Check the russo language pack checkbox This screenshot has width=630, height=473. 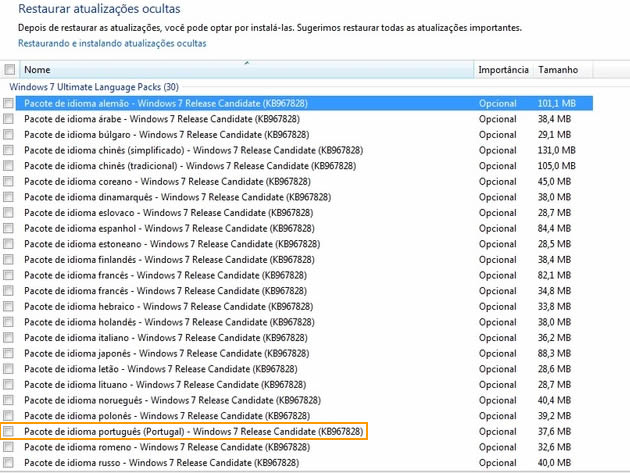click(x=8, y=463)
